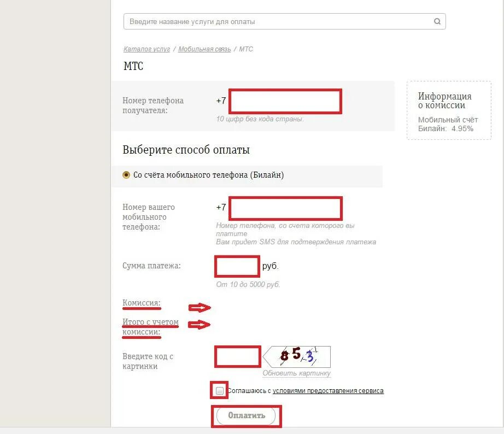Click the search magnifier icon
This screenshot has height=434, width=504.
[437, 21]
